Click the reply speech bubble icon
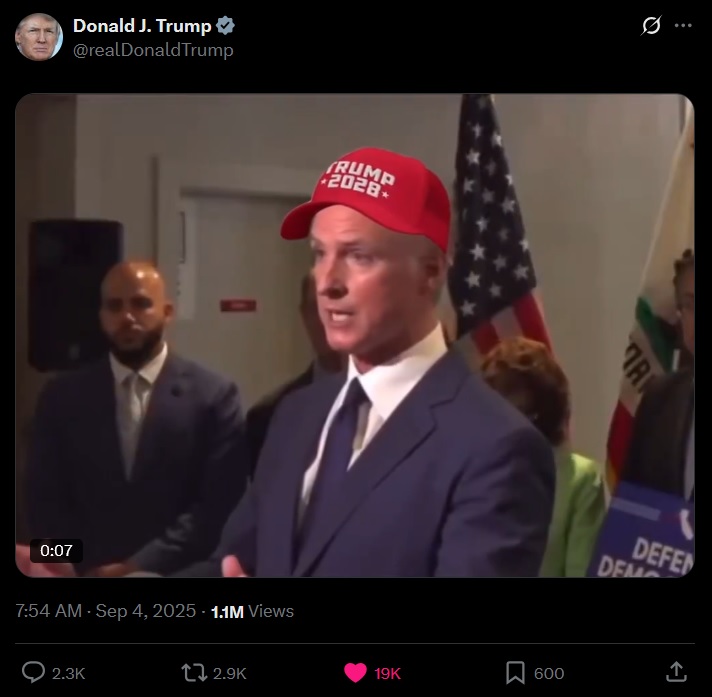 (34, 672)
